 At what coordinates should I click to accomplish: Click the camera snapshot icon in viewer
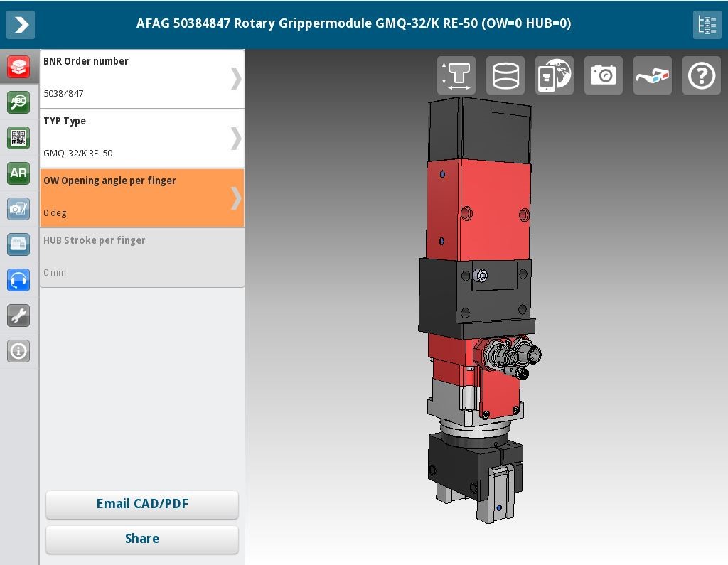pyautogui.click(x=603, y=75)
